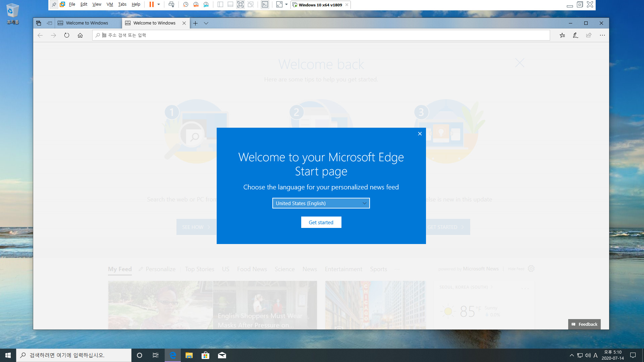This screenshot has width=644, height=362.
Task: Open English Shoppers Must Wear Masks article
Action: coord(265,305)
